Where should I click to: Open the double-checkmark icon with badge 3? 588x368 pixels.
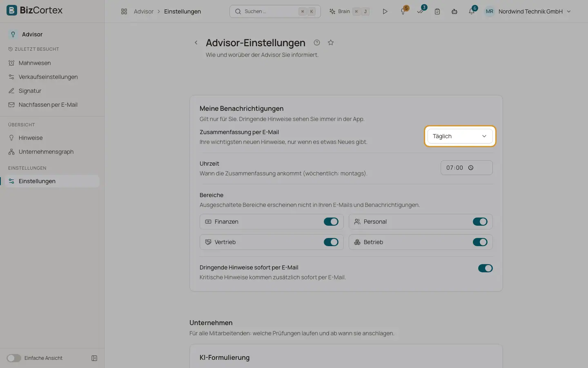coord(420,11)
